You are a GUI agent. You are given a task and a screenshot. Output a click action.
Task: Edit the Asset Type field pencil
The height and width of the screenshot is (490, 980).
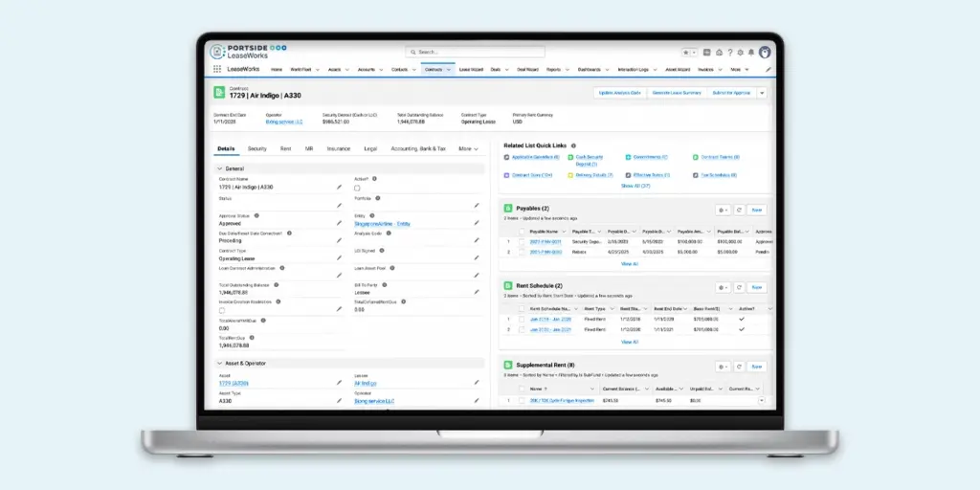pyautogui.click(x=340, y=401)
